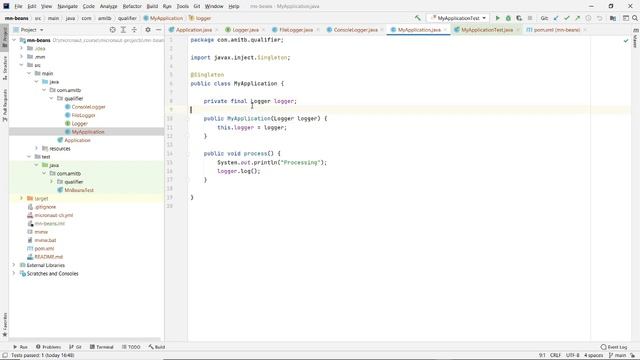Image resolution: width=640 pixels, height=360 pixels.
Task: Collapse the test folder
Action: pyautogui.click(x=29, y=157)
